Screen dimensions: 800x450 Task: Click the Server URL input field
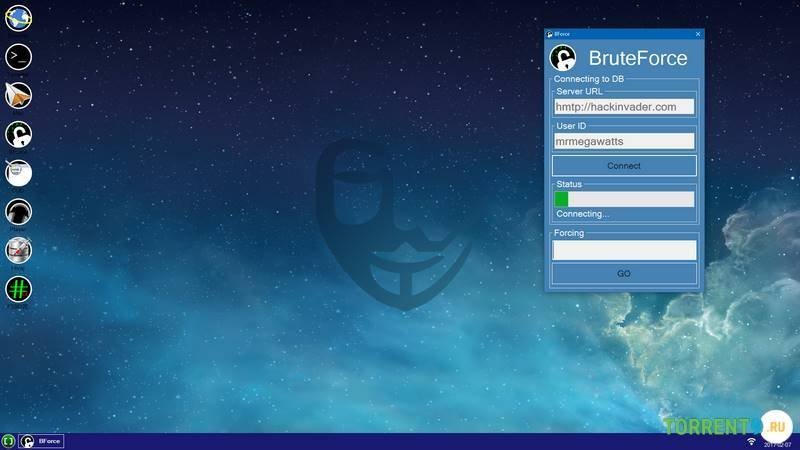point(624,106)
